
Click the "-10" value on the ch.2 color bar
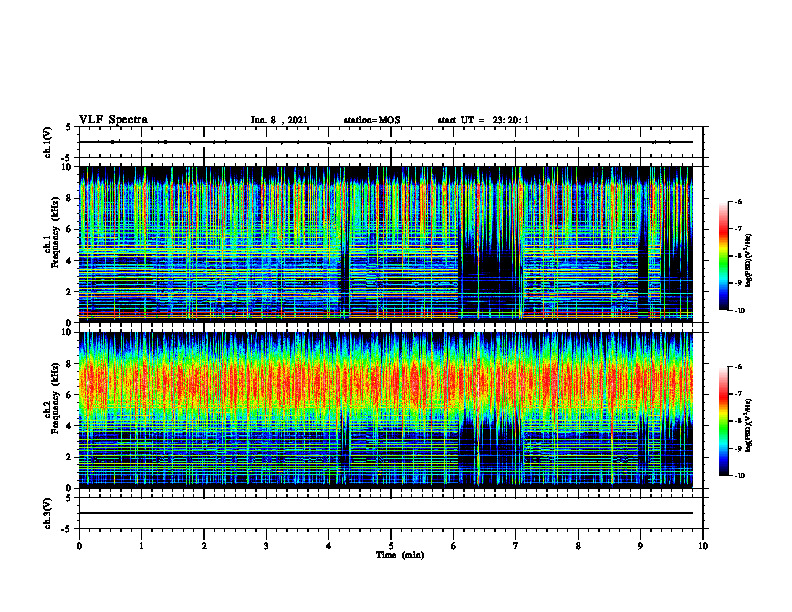pos(739,476)
